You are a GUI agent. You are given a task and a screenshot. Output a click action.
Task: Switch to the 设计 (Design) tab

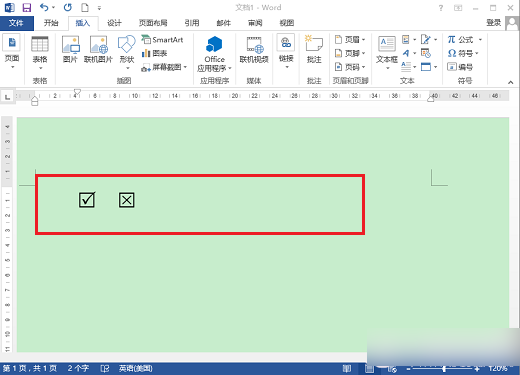click(x=114, y=23)
